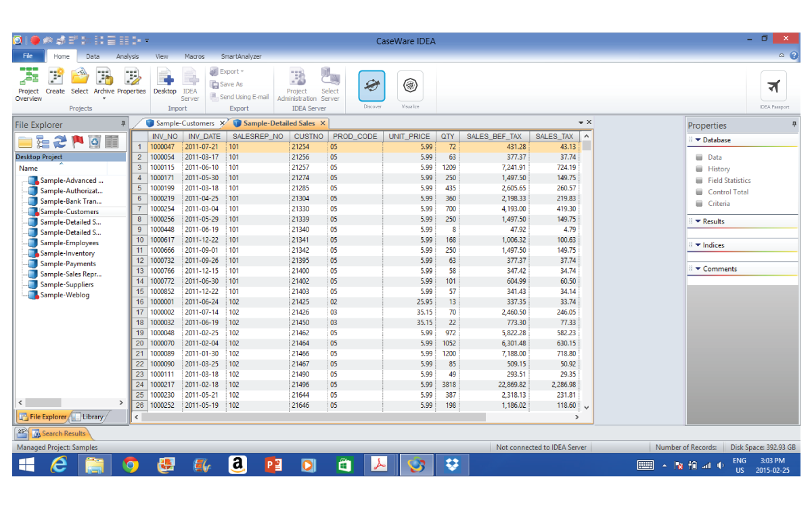Open Project Overview in the ribbon
This screenshot has height=508, width=812.
pyautogui.click(x=28, y=85)
